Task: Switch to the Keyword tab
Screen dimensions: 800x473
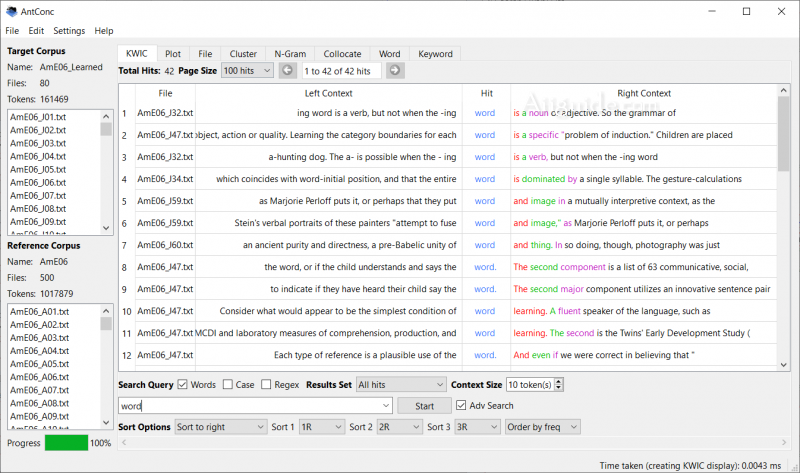Action: tap(435, 54)
